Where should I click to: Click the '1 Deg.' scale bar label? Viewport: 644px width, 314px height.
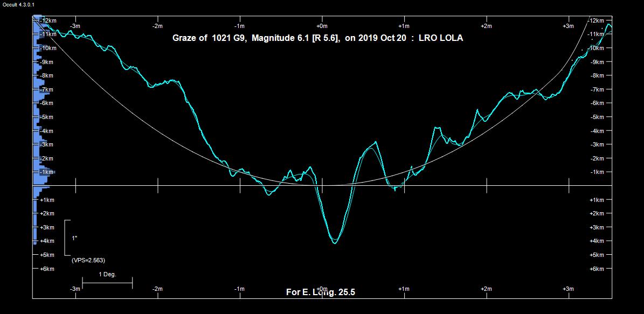click(107, 274)
